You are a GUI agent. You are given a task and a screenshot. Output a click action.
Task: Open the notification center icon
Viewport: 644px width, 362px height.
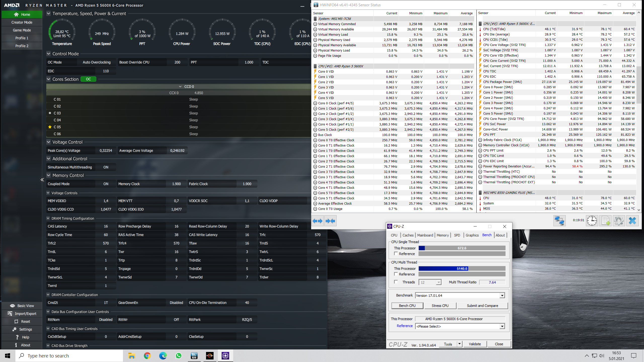click(634, 355)
